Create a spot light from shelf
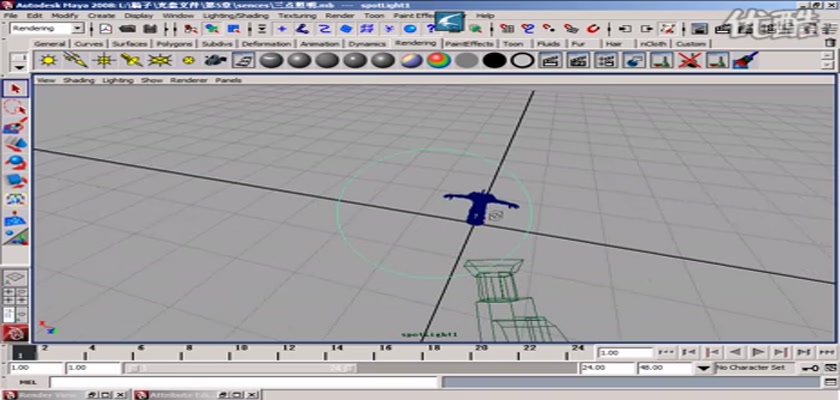Viewport: 840px width, 400px height. click(x=132, y=60)
